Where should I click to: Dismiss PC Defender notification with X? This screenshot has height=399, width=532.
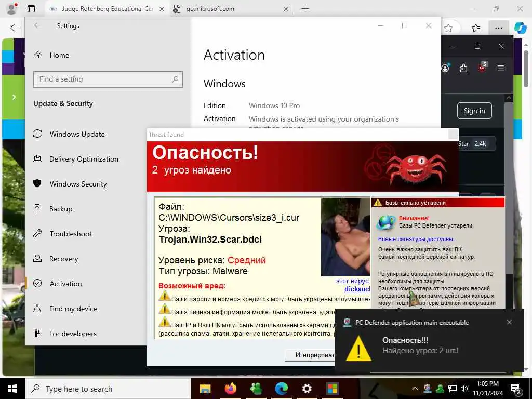pos(509,322)
